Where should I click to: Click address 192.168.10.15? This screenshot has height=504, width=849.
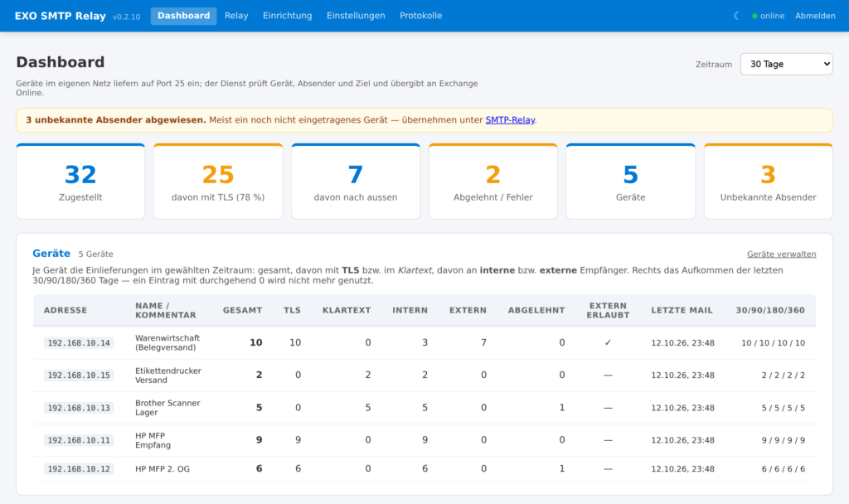pyautogui.click(x=79, y=376)
